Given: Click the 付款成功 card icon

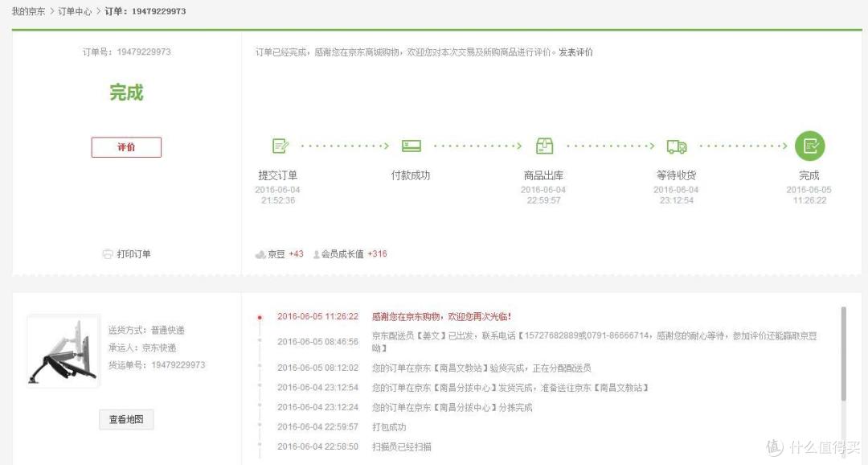Looking at the screenshot, I should (411, 146).
